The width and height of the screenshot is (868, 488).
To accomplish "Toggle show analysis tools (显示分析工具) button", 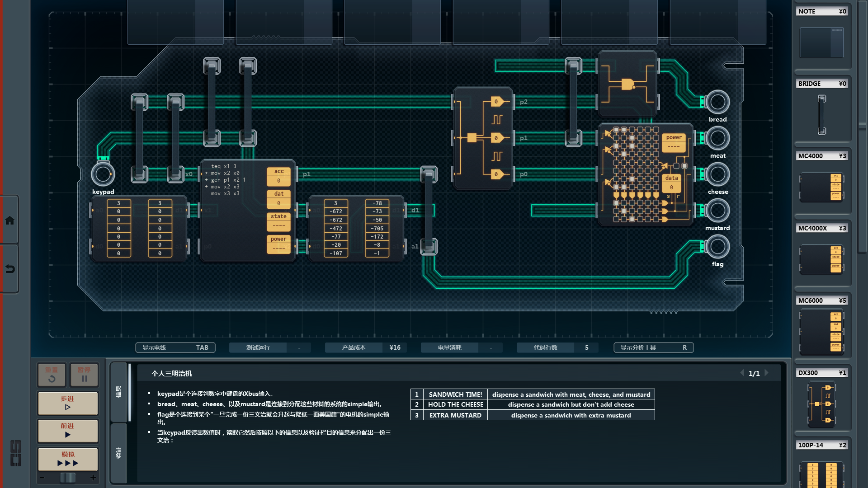I will [x=653, y=347].
